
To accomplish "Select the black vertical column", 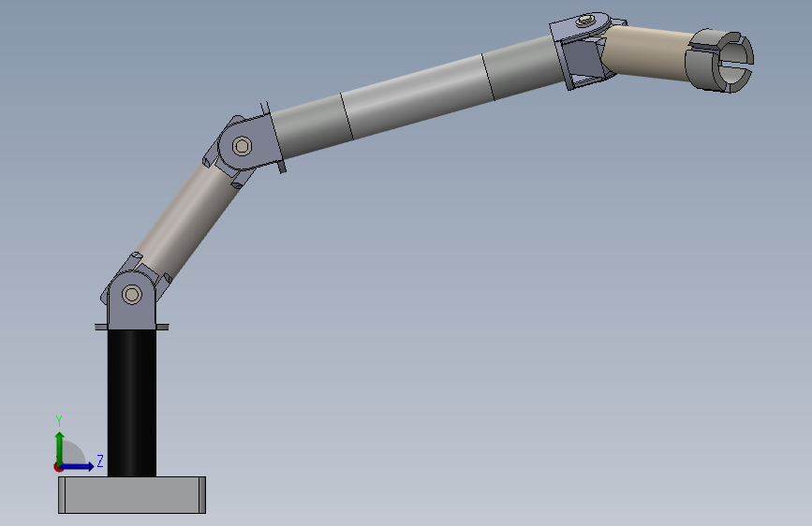I will coord(131,402).
